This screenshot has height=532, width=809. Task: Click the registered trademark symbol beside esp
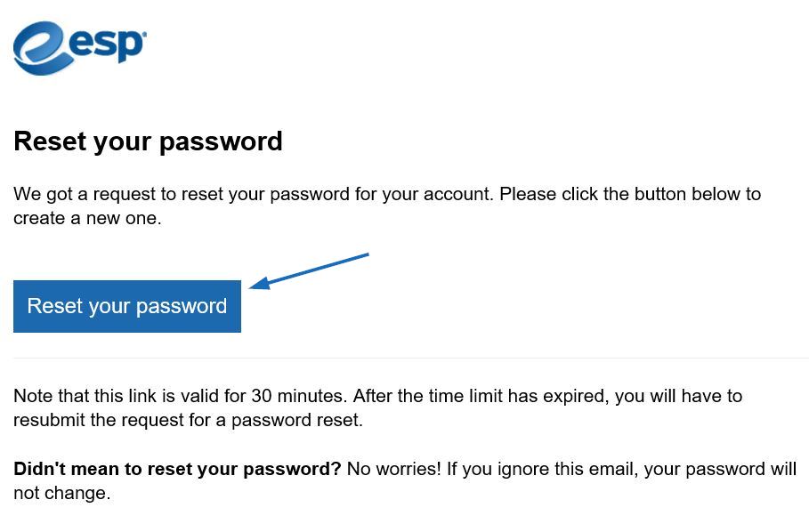point(144,34)
